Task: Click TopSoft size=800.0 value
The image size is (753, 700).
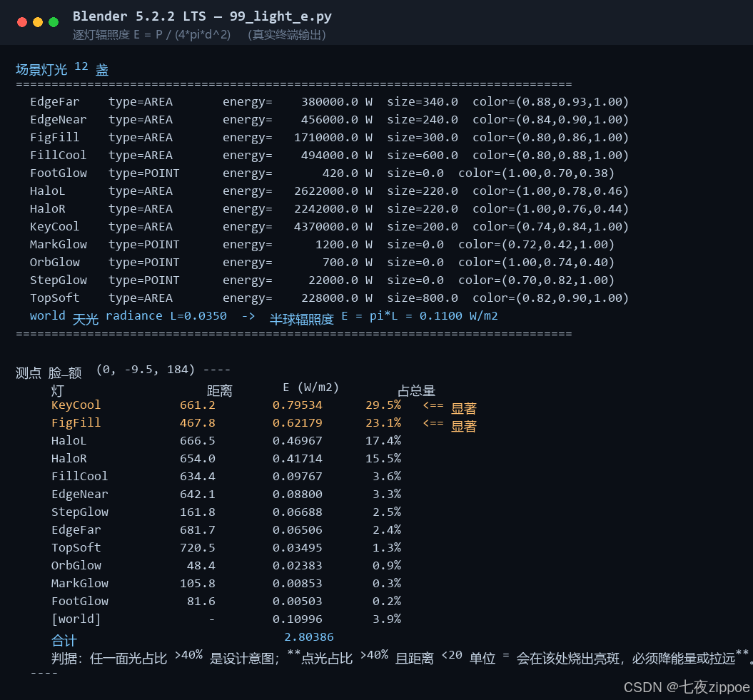Action: pos(423,298)
